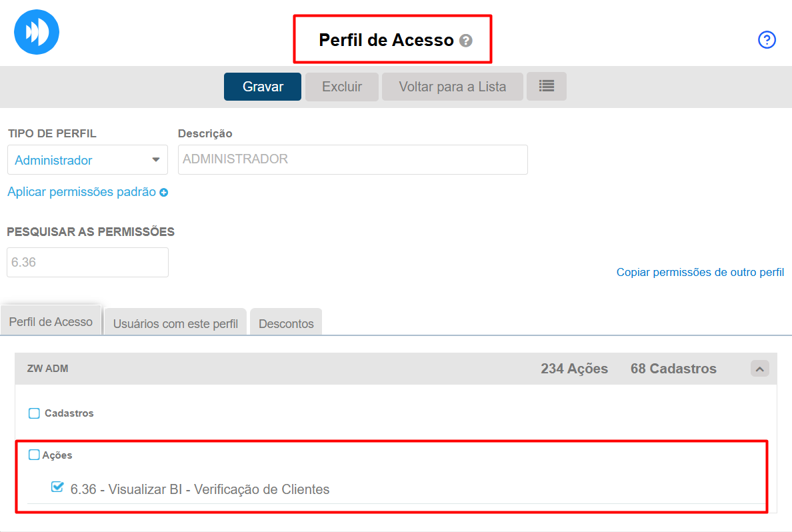Toggle the Ações checkbox
This screenshot has height=532, width=792.
coord(34,455)
